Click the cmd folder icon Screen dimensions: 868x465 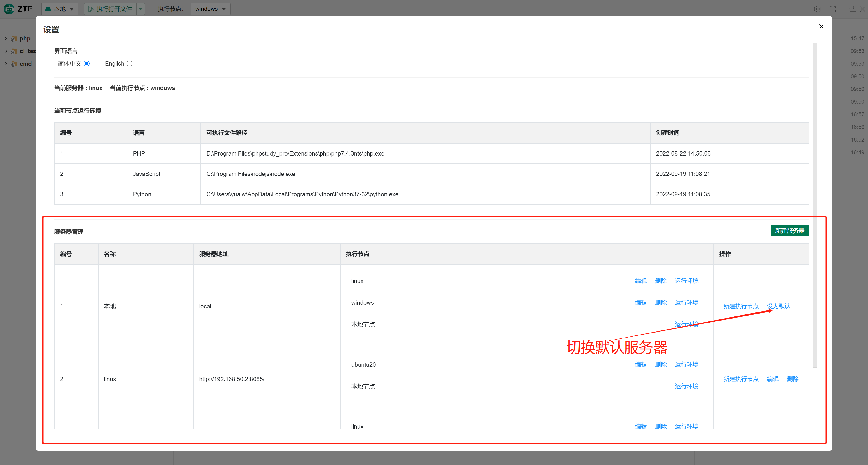click(14, 64)
